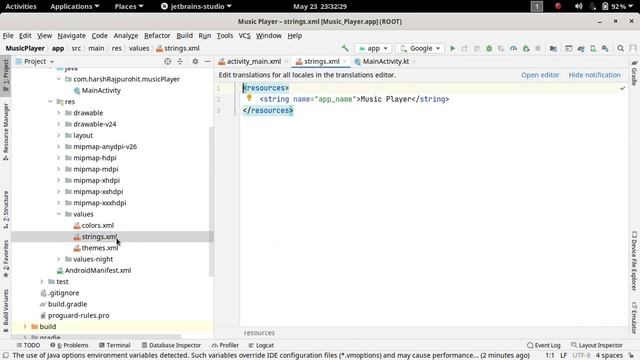Open Emulator side tab
The height and width of the screenshot is (360, 640).
(634, 317)
